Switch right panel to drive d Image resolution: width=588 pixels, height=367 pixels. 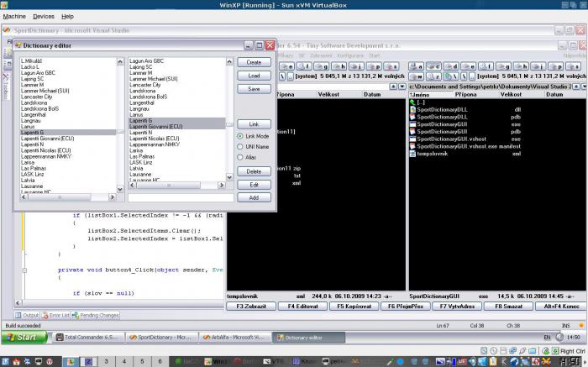[451, 66]
